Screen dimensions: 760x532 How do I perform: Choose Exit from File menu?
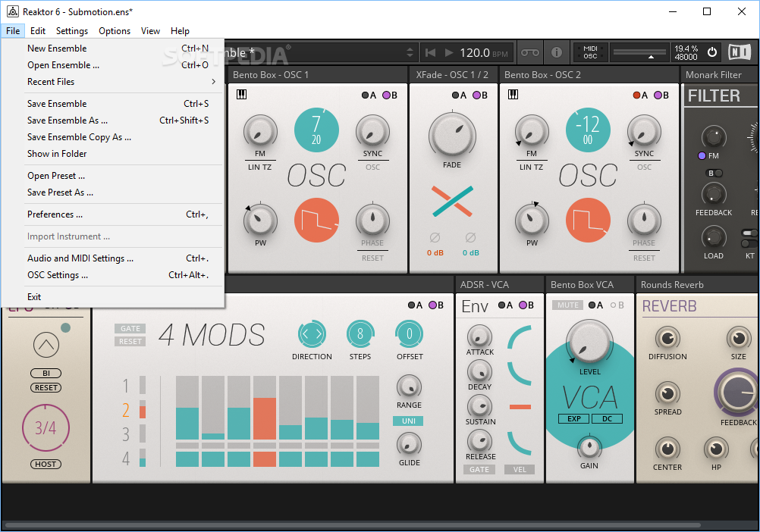click(x=113, y=297)
